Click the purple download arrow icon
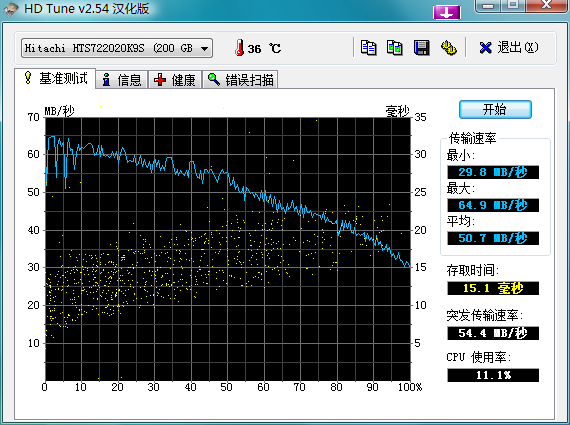The width and height of the screenshot is (570, 425). [x=447, y=12]
